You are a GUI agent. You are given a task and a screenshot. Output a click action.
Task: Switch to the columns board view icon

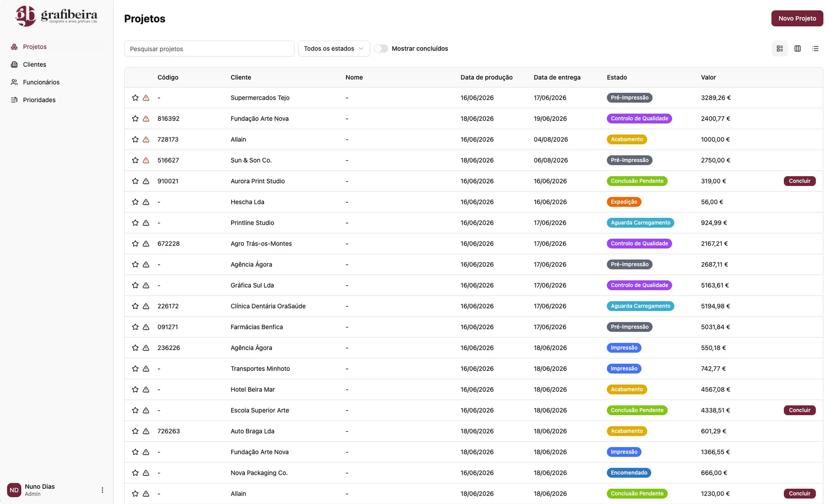pos(797,49)
